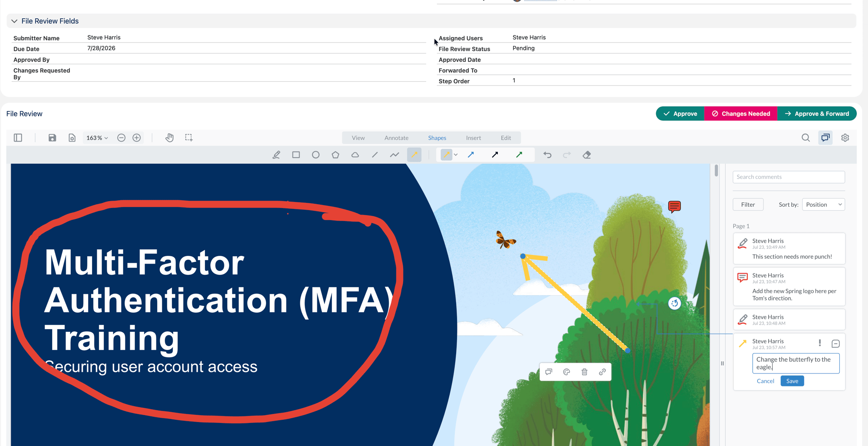The image size is (868, 446).
Task: Select the black arrow preset
Action: click(x=495, y=155)
